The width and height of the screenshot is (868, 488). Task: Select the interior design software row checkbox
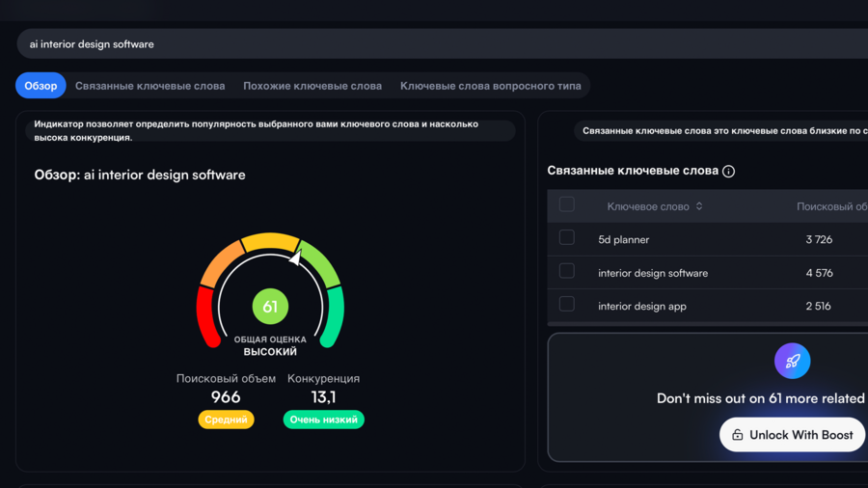(x=567, y=271)
